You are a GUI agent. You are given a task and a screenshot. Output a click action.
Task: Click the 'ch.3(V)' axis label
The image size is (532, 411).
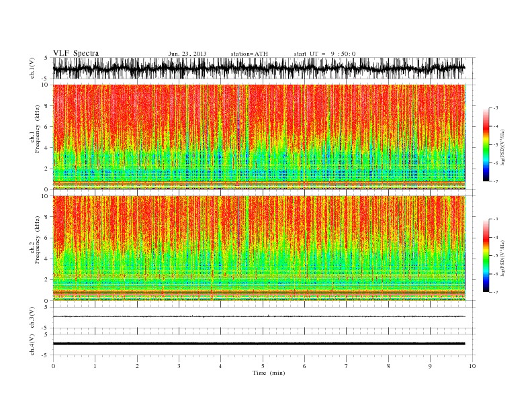pos(32,318)
